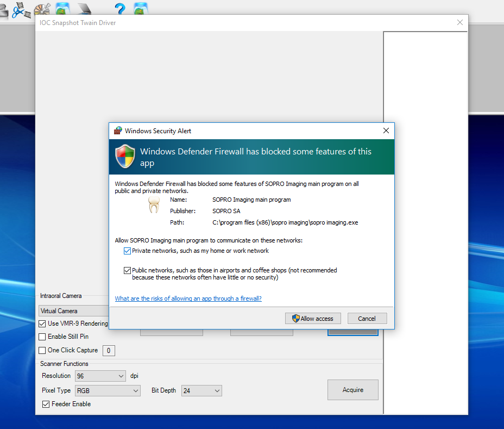Click the Acquire button
Viewport: 504px width, 429px height.
click(x=353, y=390)
